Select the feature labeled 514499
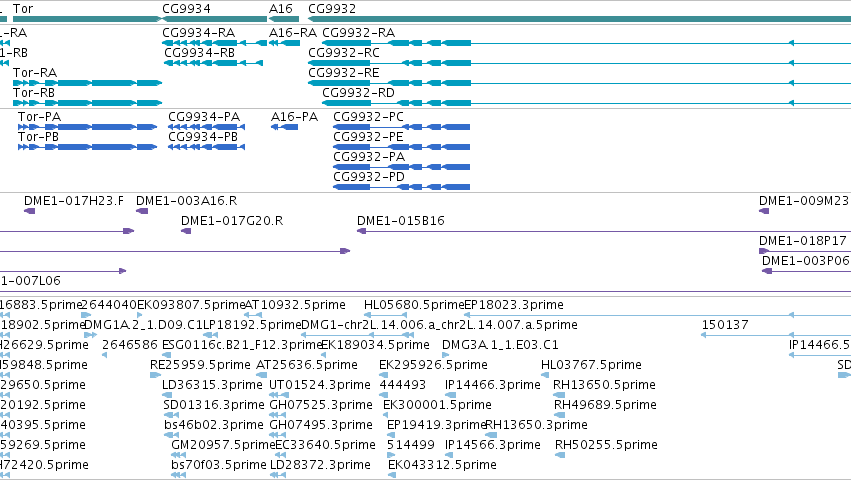The image size is (851, 480). point(411,446)
